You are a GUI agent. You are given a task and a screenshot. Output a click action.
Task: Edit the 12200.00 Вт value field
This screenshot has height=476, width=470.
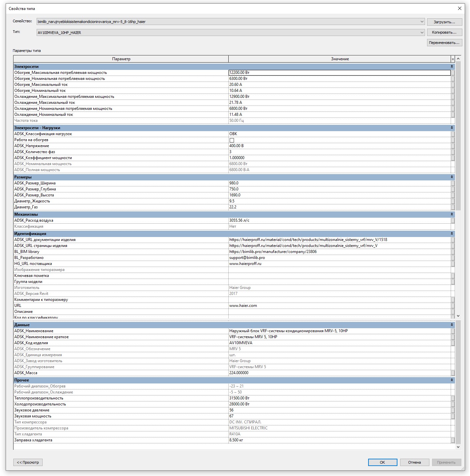click(x=340, y=73)
